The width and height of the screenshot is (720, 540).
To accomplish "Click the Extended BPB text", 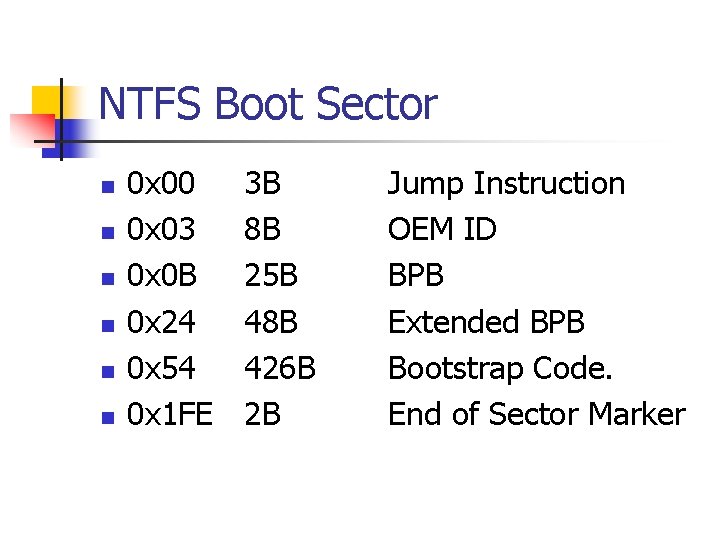I will pos(486,322).
